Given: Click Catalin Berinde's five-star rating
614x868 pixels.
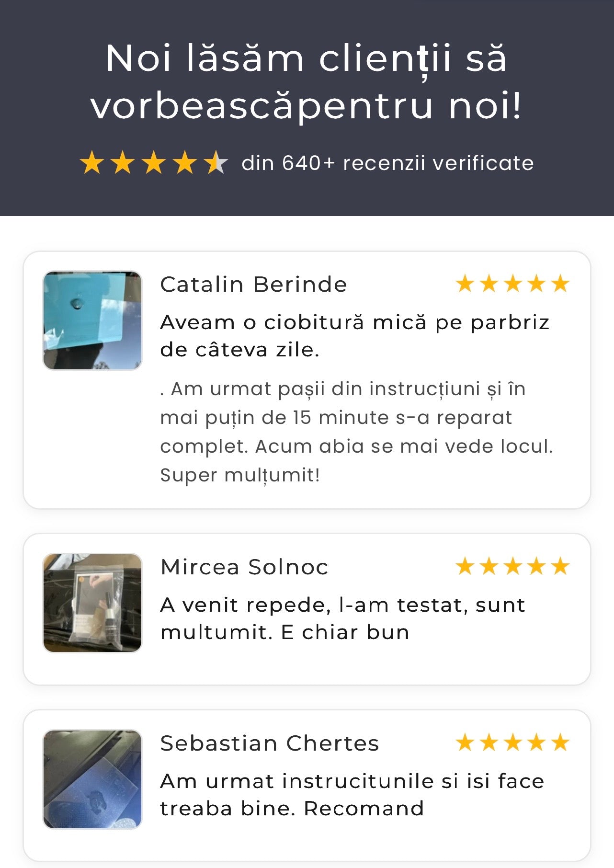Looking at the screenshot, I should pos(512,284).
